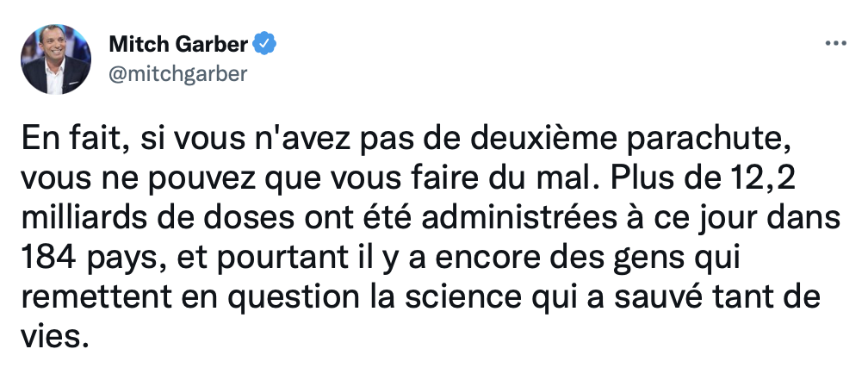868x374 pixels.
Task: Open the @mitchgarber handle link
Action: point(177,74)
